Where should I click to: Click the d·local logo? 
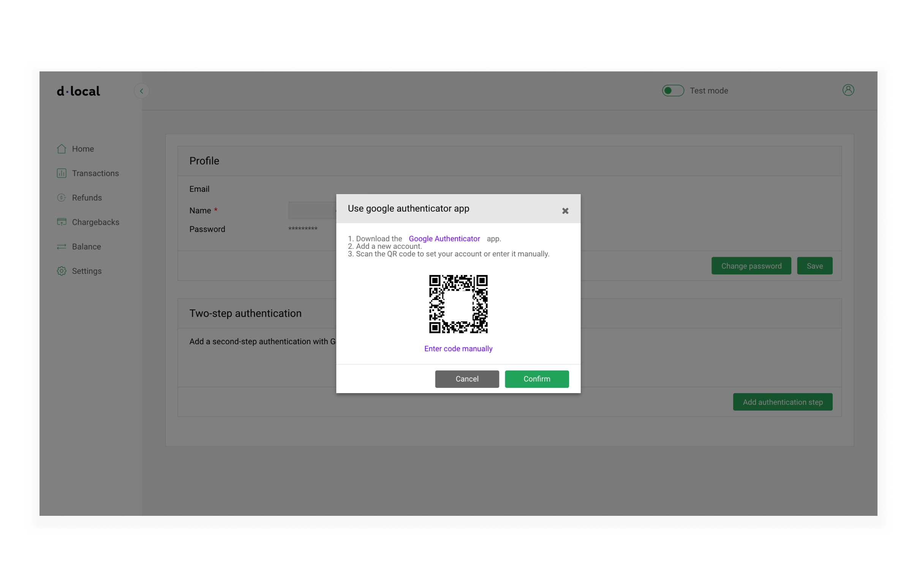point(78,91)
